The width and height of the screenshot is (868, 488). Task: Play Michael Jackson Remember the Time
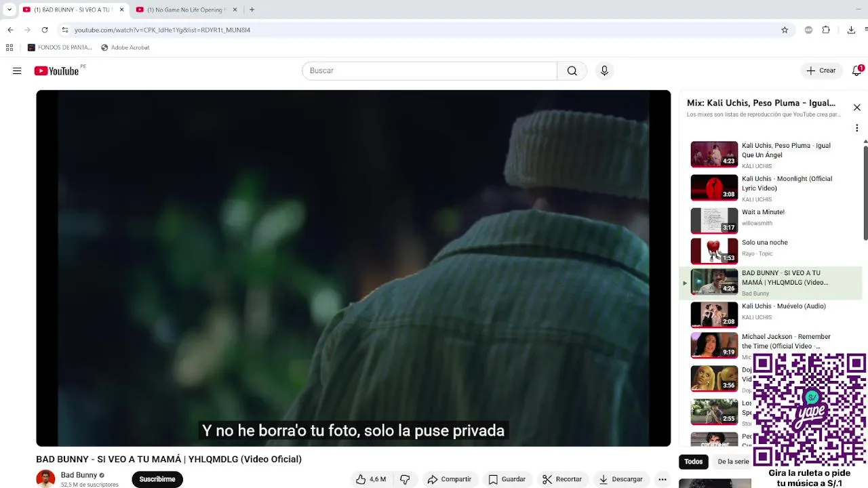770,344
